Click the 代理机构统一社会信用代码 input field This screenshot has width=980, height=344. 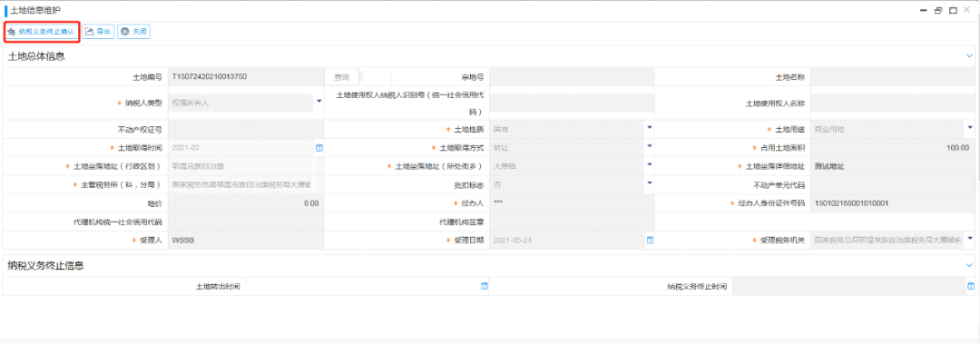[x=246, y=222]
